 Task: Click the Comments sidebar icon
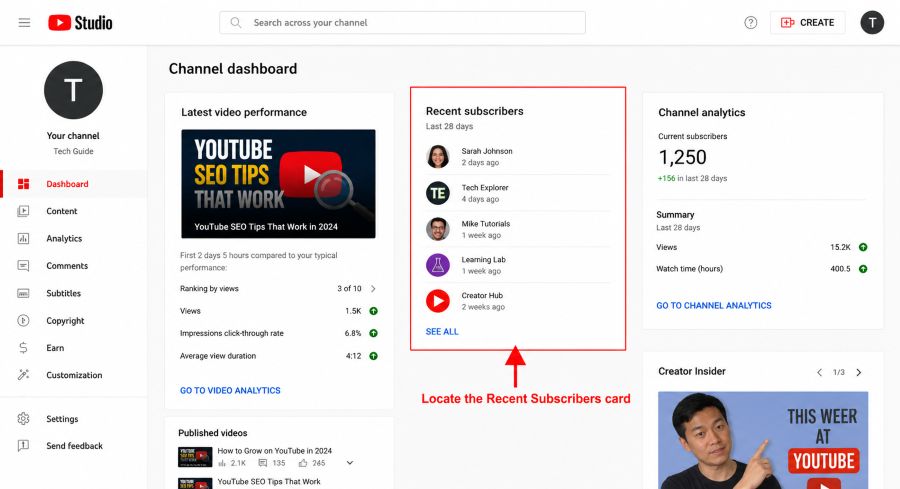[x=24, y=266]
